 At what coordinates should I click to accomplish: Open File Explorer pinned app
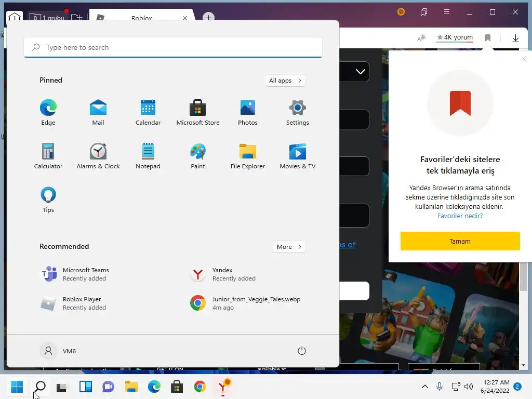click(248, 156)
